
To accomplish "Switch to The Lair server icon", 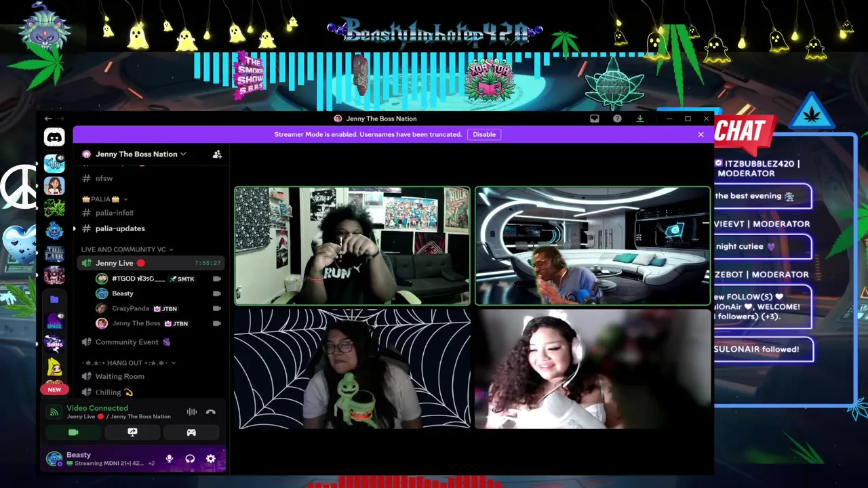I will [54, 253].
